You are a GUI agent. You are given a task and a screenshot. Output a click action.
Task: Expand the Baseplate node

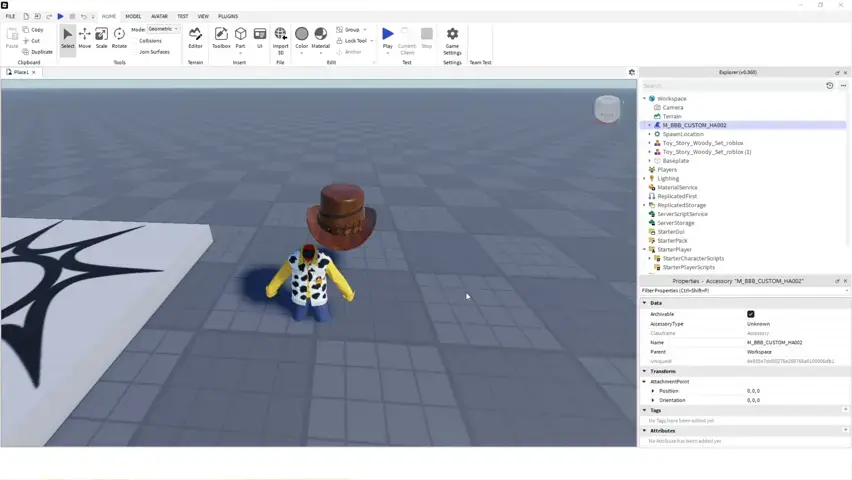[x=649, y=161]
